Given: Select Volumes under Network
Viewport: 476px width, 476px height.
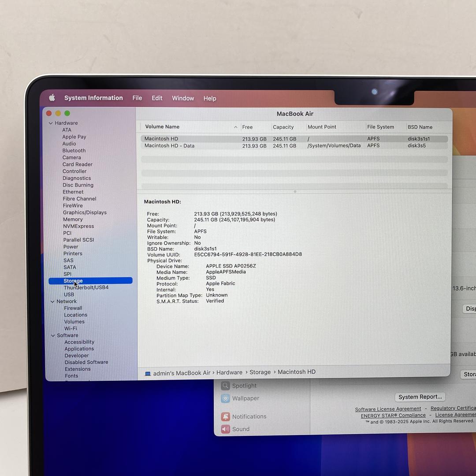Looking at the screenshot, I should click(x=74, y=321).
